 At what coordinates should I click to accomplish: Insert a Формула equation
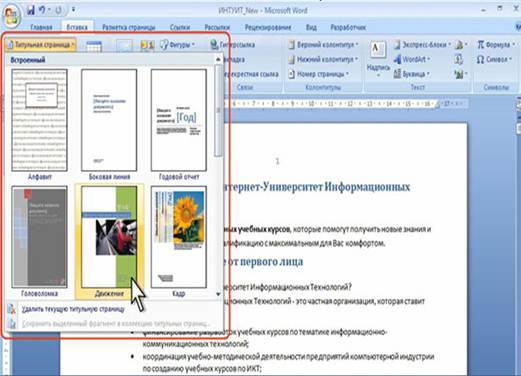(x=496, y=45)
